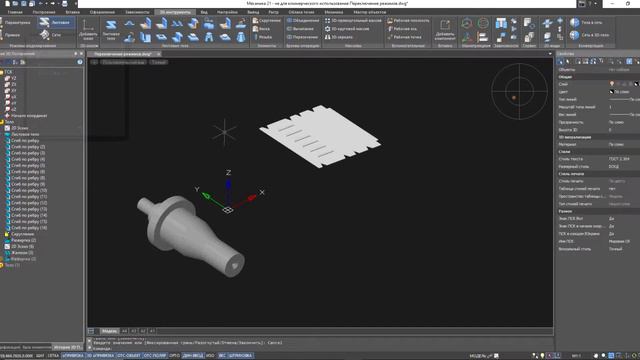Click the Рабочая ось icon
Viewport: 640px width, 360px height.
tap(390, 29)
